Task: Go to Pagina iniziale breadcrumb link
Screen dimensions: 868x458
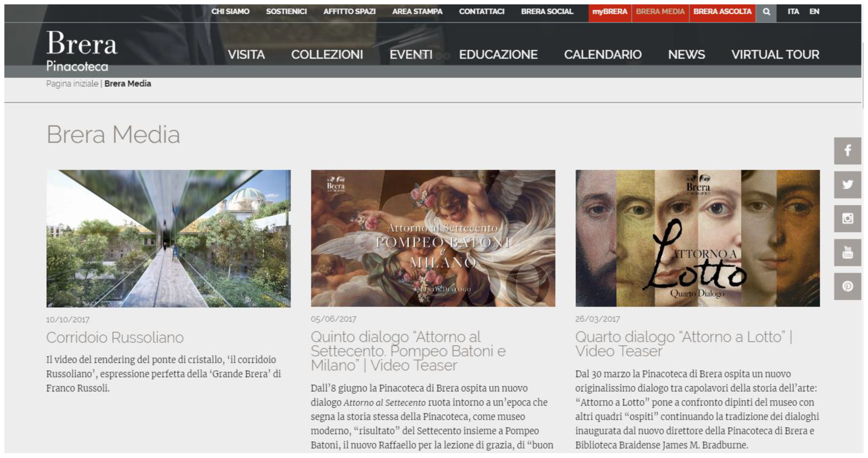Action: point(72,84)
